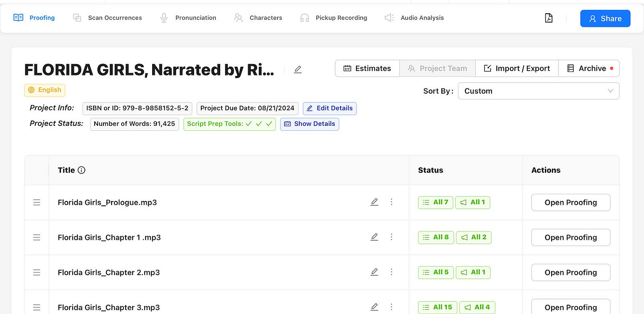Viewport: 644px width, 314px height.
Task: Click drag handle for Chapter 2 row
Action: (37, 272)
